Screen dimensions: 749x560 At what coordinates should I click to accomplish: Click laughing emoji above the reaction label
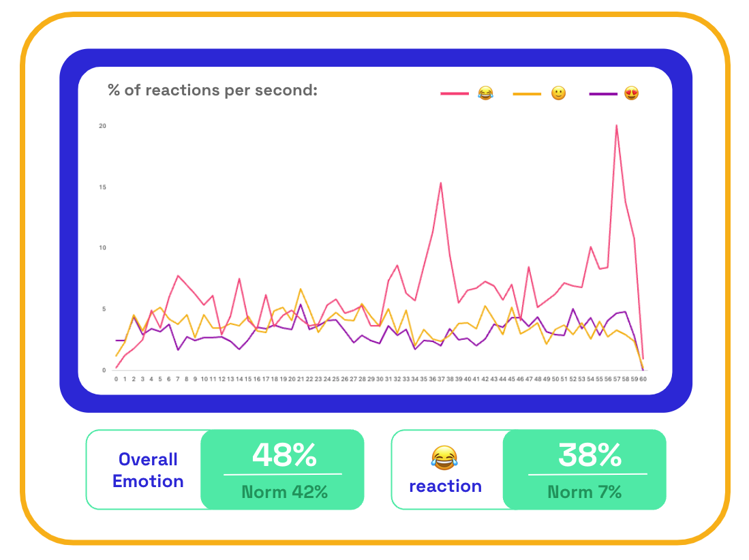coord(444,457)
